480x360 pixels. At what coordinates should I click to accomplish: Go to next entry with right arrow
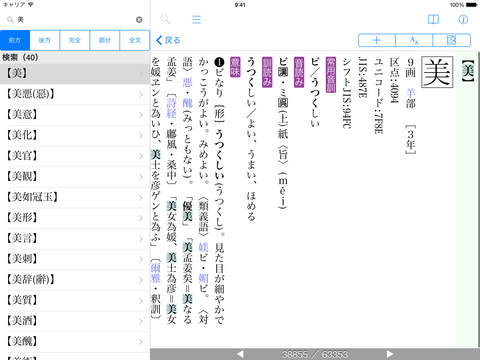389,354
